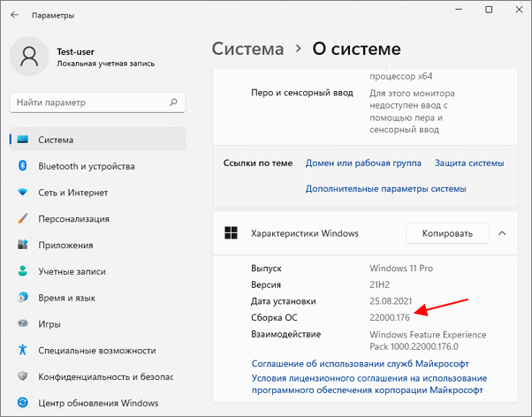Open the Игры settings category
Screen dimensions: 532x417
(49, 324)
